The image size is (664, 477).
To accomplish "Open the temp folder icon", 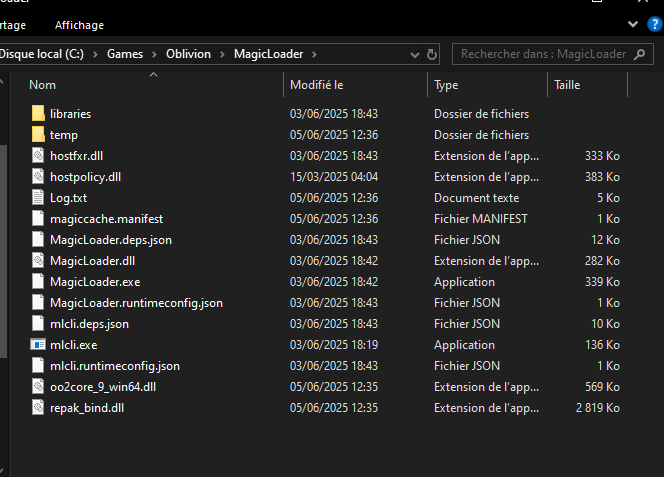I will pos(38,135).
